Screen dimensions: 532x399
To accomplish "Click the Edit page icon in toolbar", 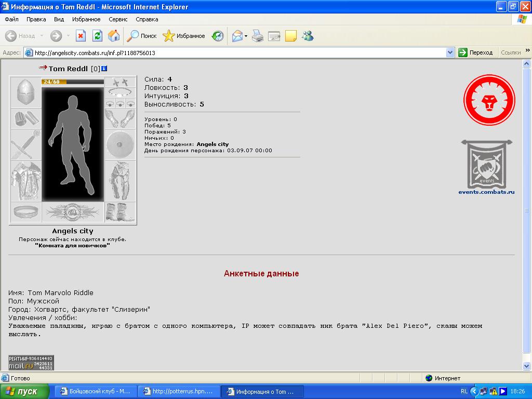I will 274,36.
